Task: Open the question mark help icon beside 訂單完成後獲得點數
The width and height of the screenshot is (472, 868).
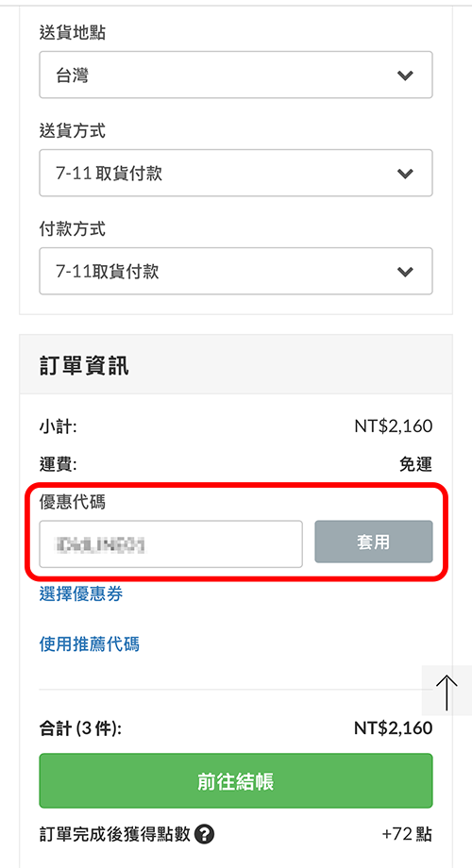Action: 205,833
